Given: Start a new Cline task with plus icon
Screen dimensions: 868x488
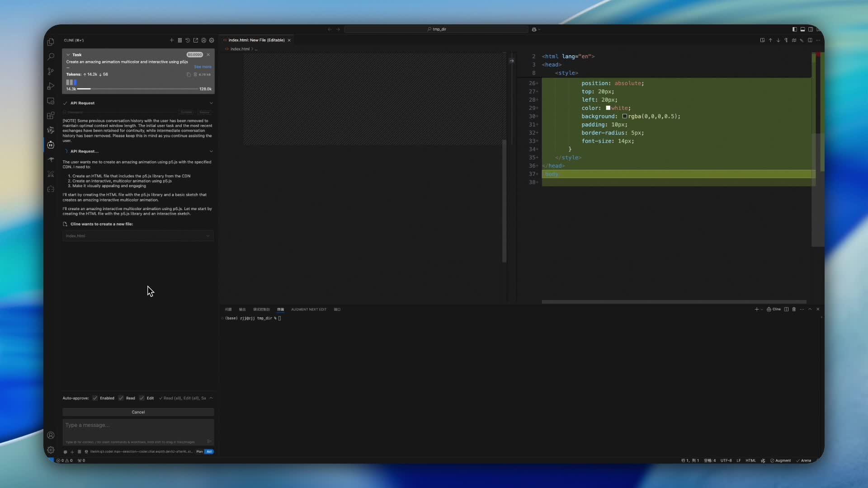Looking at the screenshot, I should coord(172,40).
